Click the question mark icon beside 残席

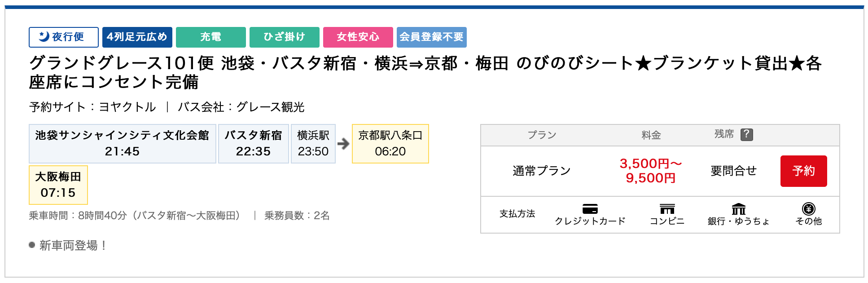[x=746, y=134]
